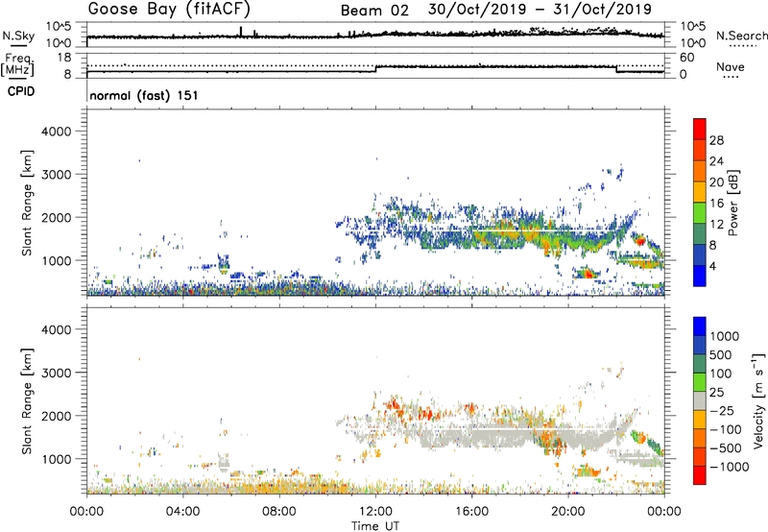Click the 'N.Sky' legend label
This screenshot has width=768, height=532.
click(x=18, y=36)
